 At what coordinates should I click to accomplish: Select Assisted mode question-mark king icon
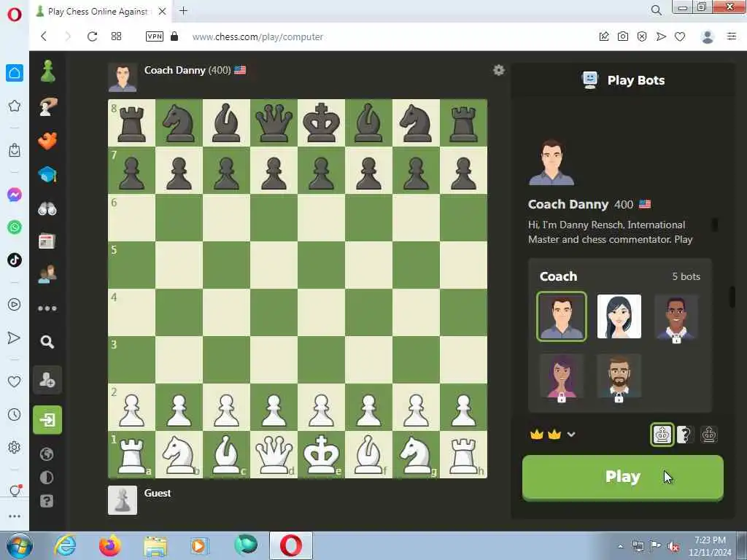tap(685, 435)
